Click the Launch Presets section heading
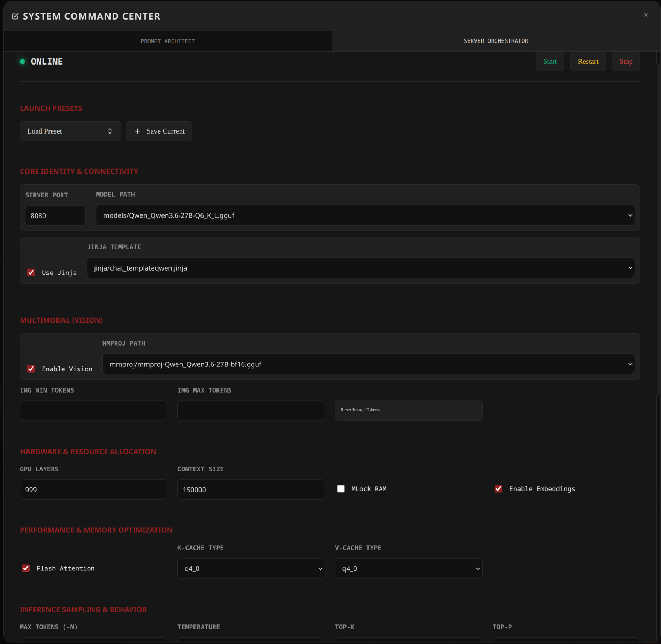 (51, 108)
